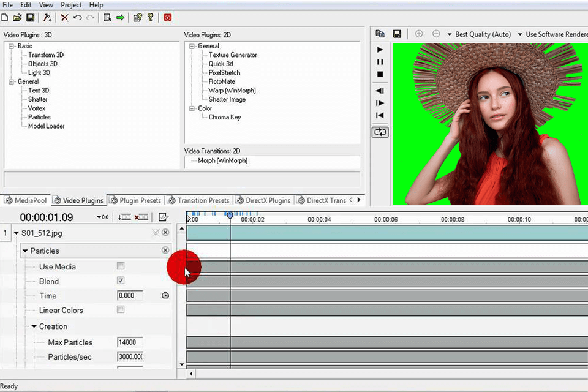The width and height of the screenshot is (588, 392).
Task: Switch to the MediaPool tab
Action: [26, 200]
